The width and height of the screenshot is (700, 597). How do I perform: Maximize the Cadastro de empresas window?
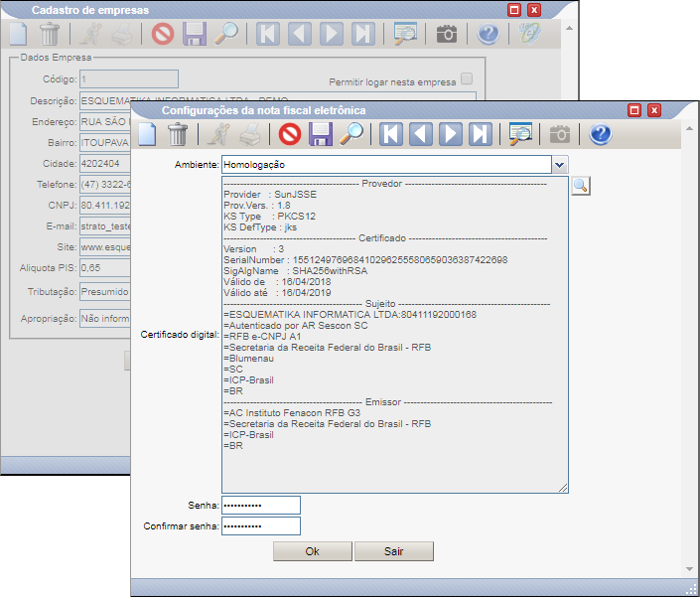tap(514, 10)
